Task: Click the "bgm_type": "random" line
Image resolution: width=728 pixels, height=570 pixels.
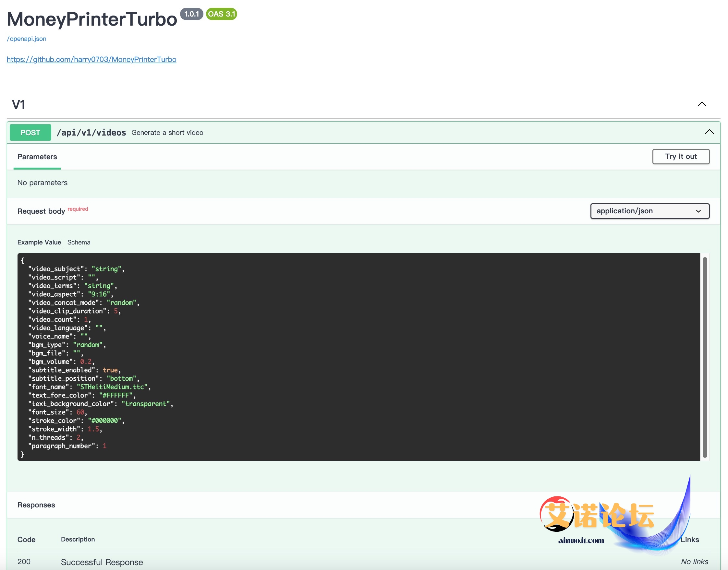Action: (x=67, y=345)
